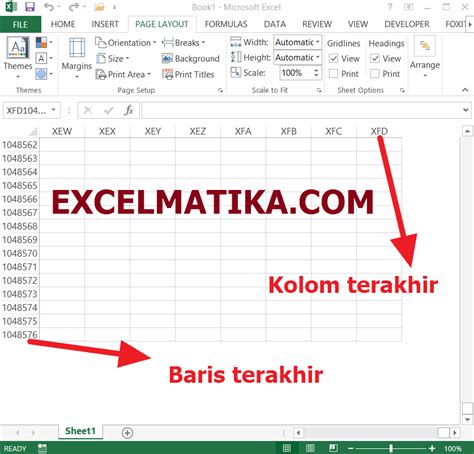
Task: Click the Scale percentage input field
Action: click(295, 73)
